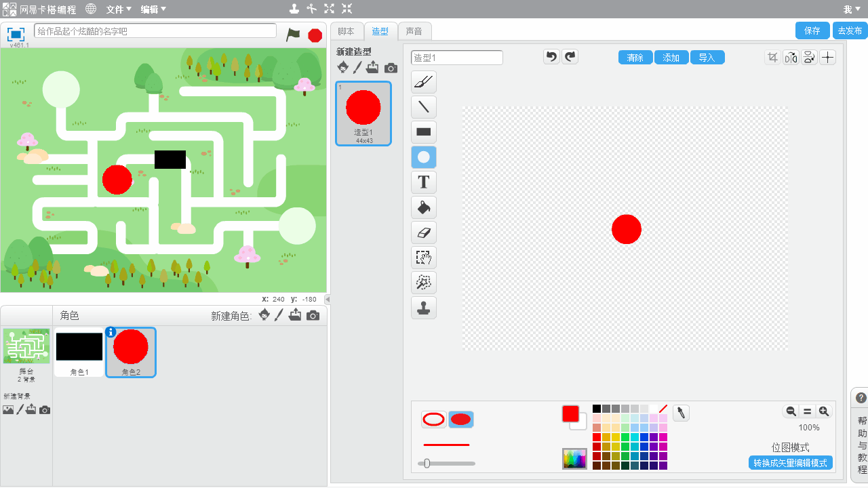Switch to the 造型 tab
This screenshot has width=868, height=488.
[x=380, y=31]
